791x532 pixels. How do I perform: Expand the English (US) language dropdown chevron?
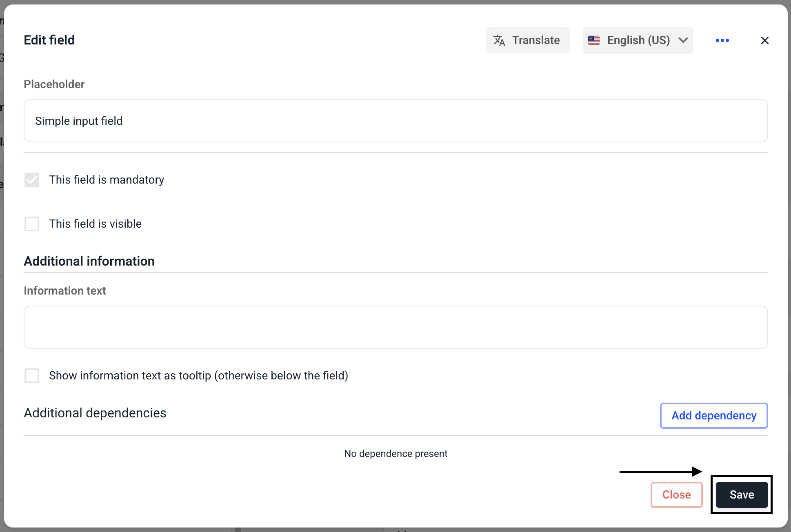click(683, 40)
